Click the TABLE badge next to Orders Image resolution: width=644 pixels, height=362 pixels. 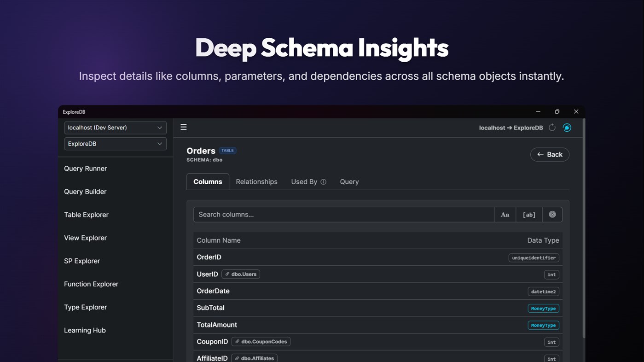(227, 151)
